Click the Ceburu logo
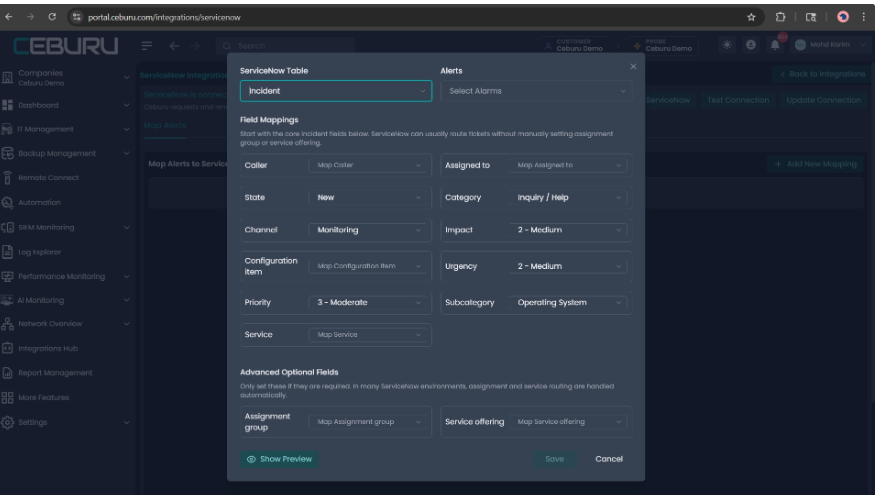 pyautogui.click(x=66, y=46)
